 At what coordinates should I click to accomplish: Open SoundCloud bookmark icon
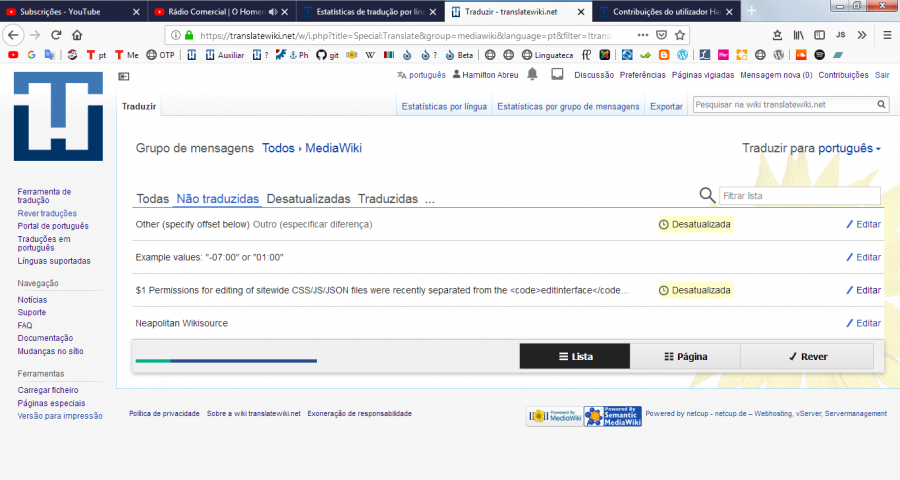point(801,55)
